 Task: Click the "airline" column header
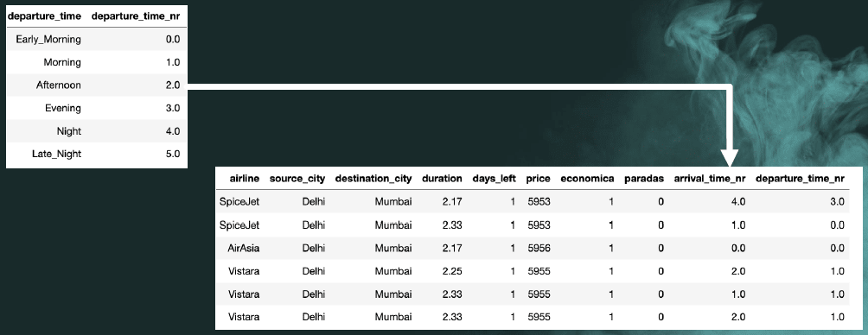[x=244, y=179]
